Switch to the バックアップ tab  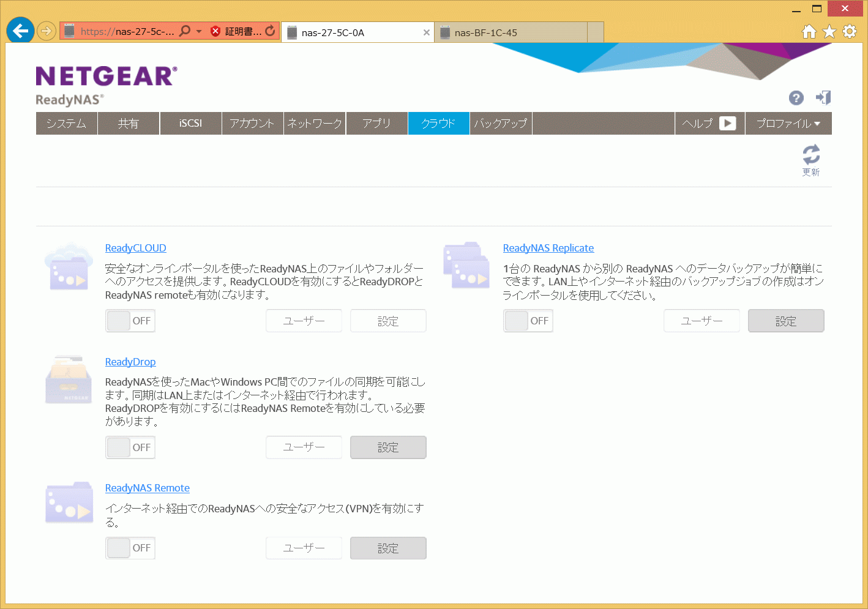coord(501,123)
